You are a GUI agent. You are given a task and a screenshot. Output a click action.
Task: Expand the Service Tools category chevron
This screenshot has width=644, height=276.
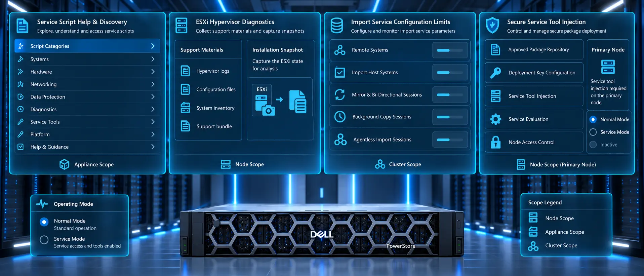153,122
